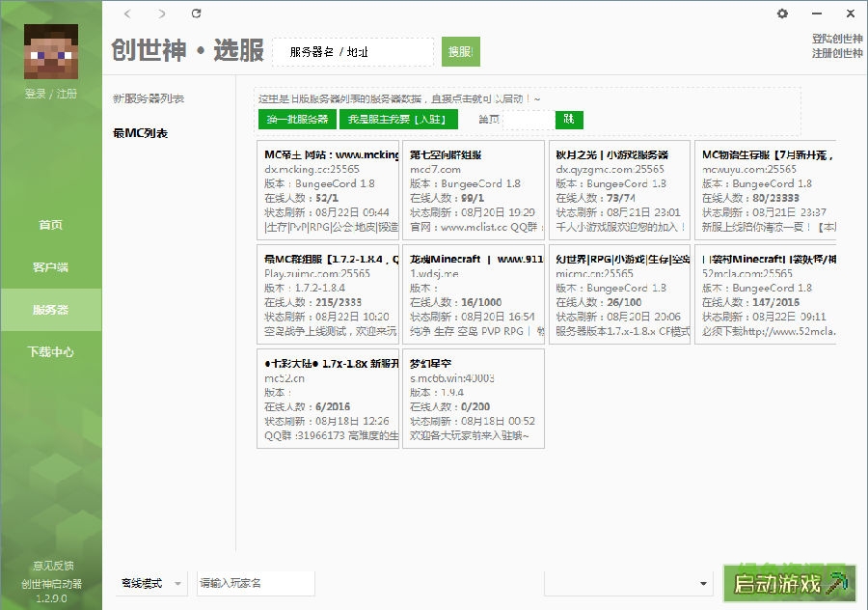
Task: Switch to the 首页 sidebar tab
Action: (50, 225)
